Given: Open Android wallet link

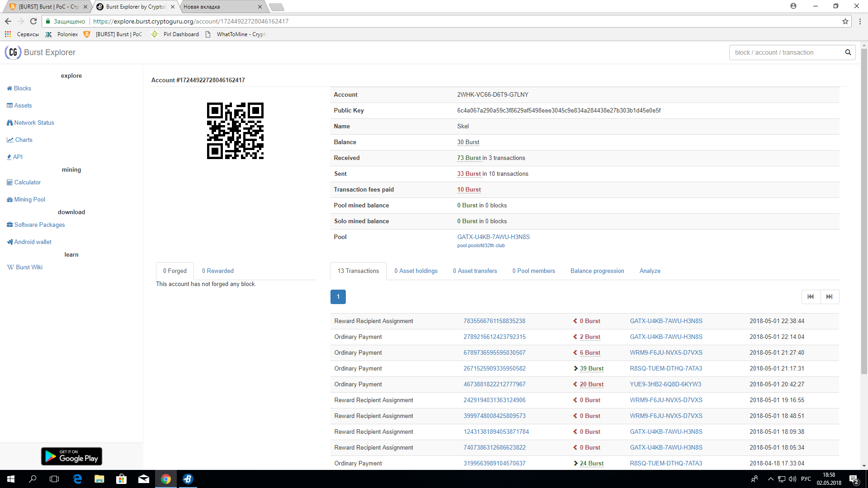Looking at the screenshot, I should tap(29, 242).
